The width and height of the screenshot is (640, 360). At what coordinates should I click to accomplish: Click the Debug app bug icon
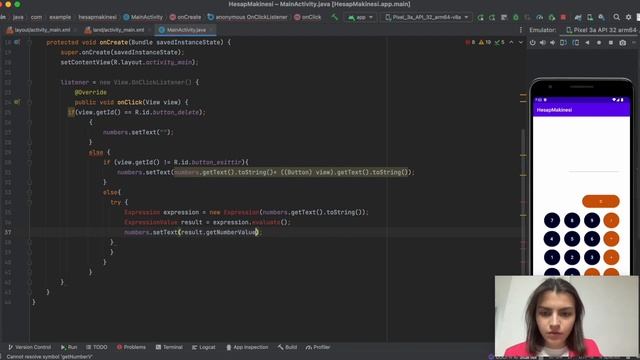pyautogui.click(x=516, y=17)
